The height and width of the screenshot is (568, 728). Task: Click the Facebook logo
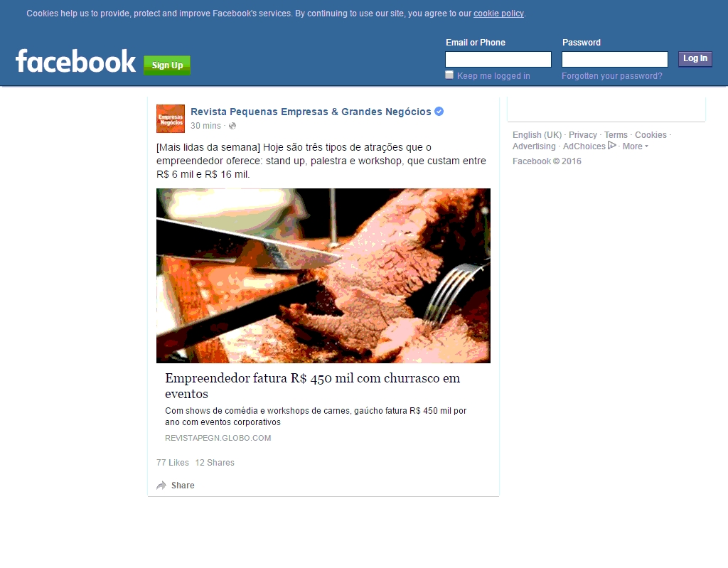pyautogui.click(x=75, y=61)
